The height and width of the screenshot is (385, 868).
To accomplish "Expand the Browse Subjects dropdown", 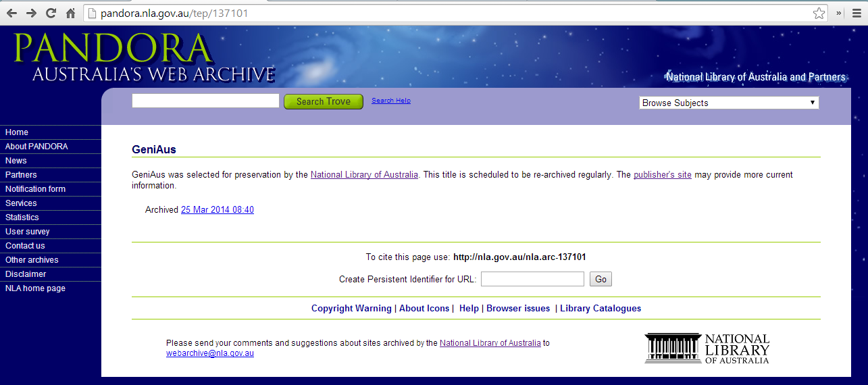I will (729, 103).
